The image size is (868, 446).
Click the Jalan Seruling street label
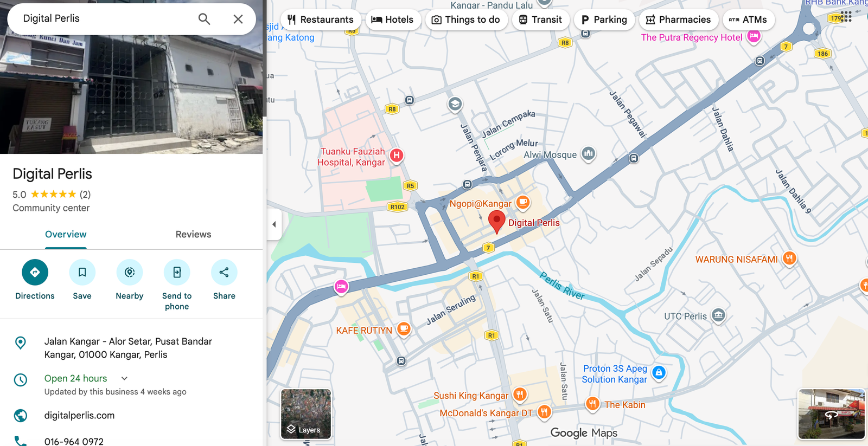[x=451, y=309]
